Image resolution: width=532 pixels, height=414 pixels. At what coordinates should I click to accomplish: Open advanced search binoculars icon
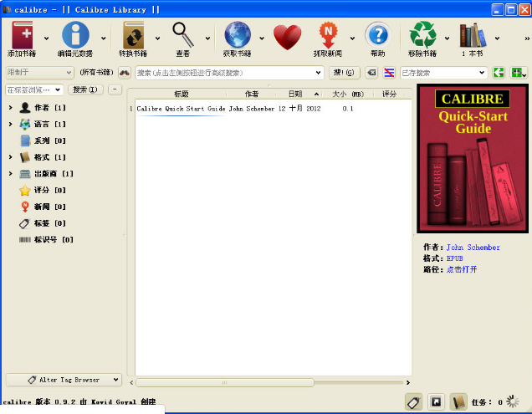click(125, 73)
